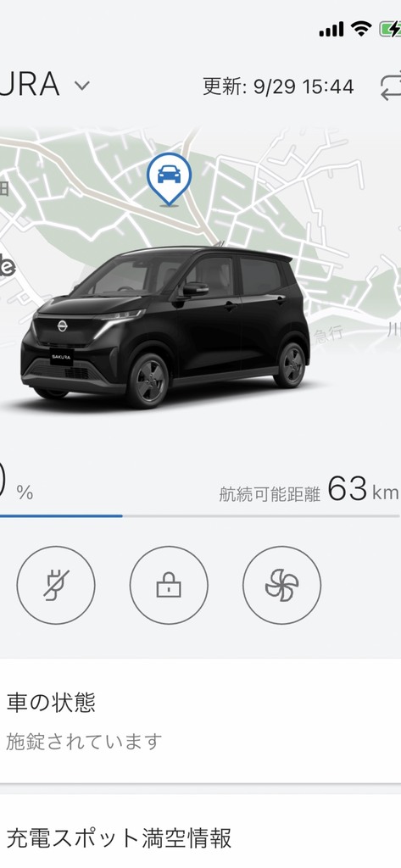401x868 pixels.
Task: Tap the 施錠されています status text
Action: [x=84, y=742]
